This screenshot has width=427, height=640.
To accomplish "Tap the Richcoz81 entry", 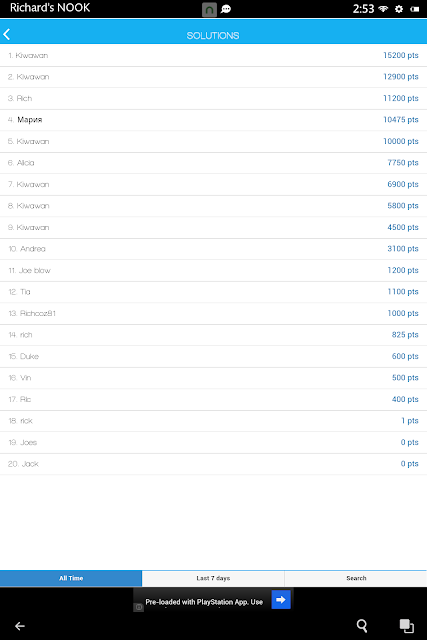I will click(x=214, y=313).
